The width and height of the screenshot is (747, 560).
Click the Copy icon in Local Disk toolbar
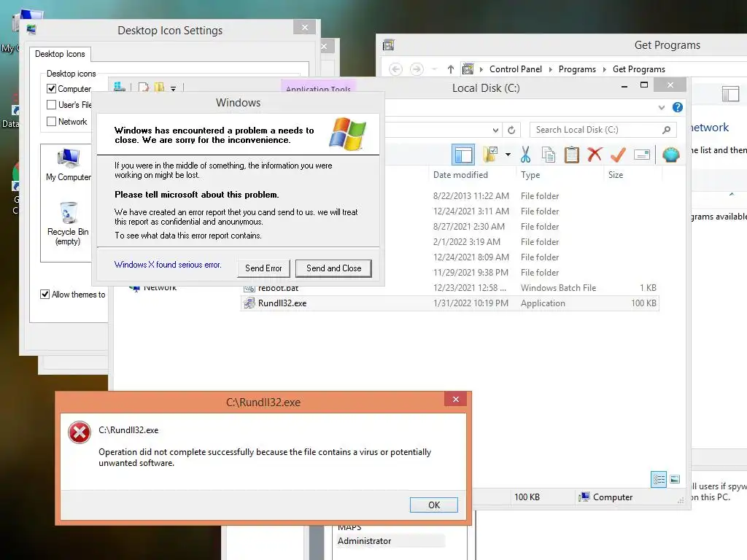coord(549,155)
